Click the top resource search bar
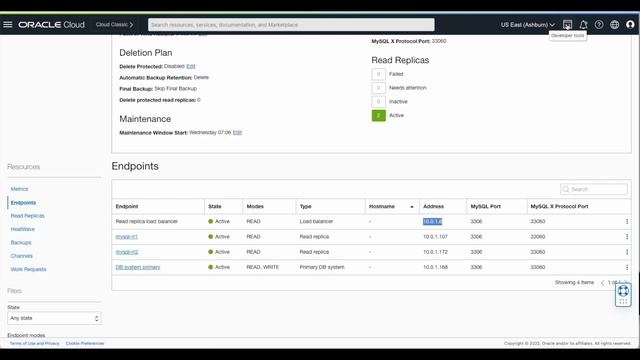 point(291,24)
